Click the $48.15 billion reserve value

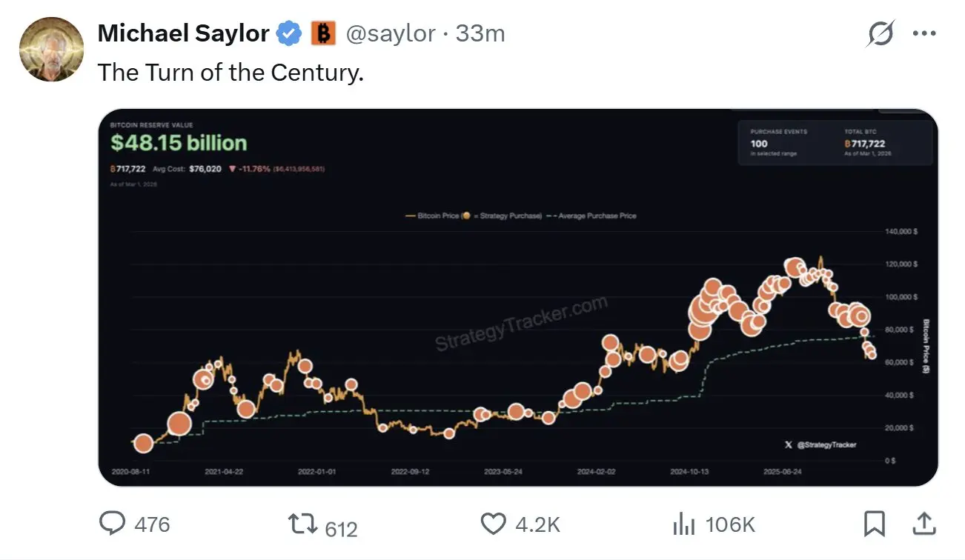click(179, 143)
